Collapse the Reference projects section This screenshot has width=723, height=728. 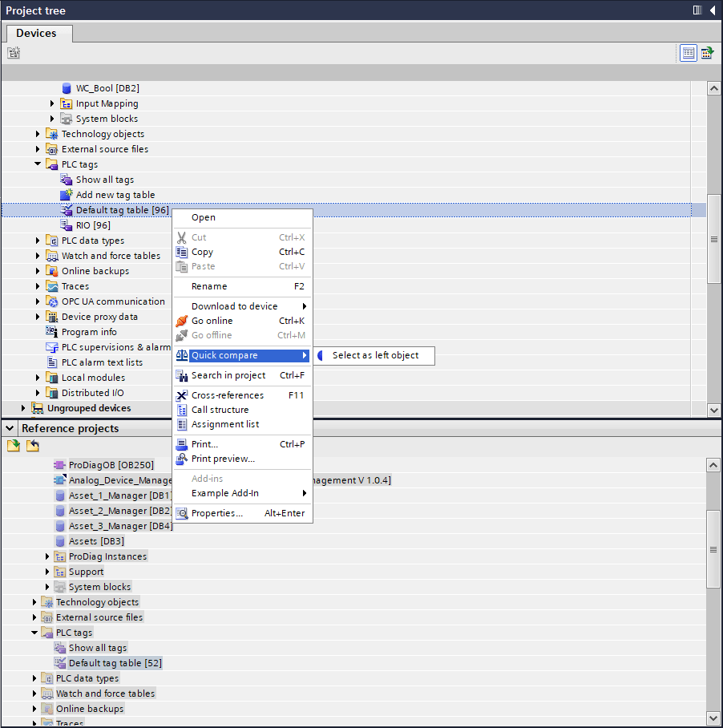point(10,428)
